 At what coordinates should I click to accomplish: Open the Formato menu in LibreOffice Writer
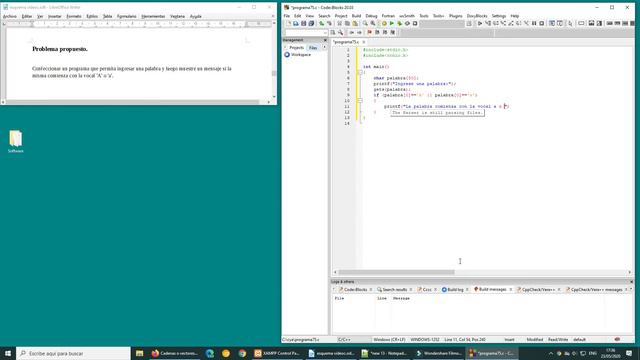point(74,16)
